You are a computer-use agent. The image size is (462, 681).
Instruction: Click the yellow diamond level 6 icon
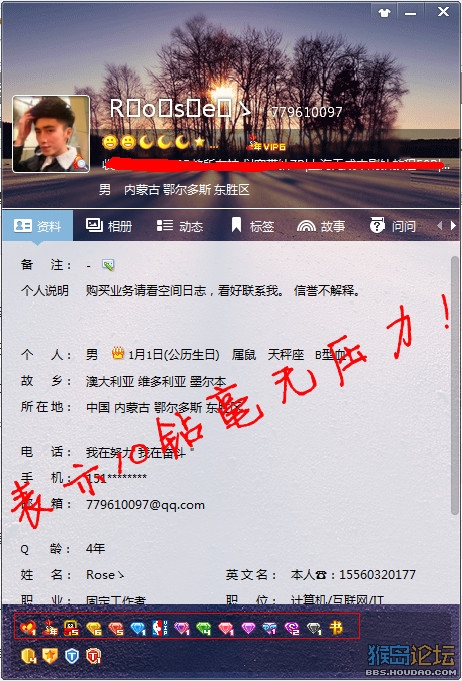(x=94, y=628)
